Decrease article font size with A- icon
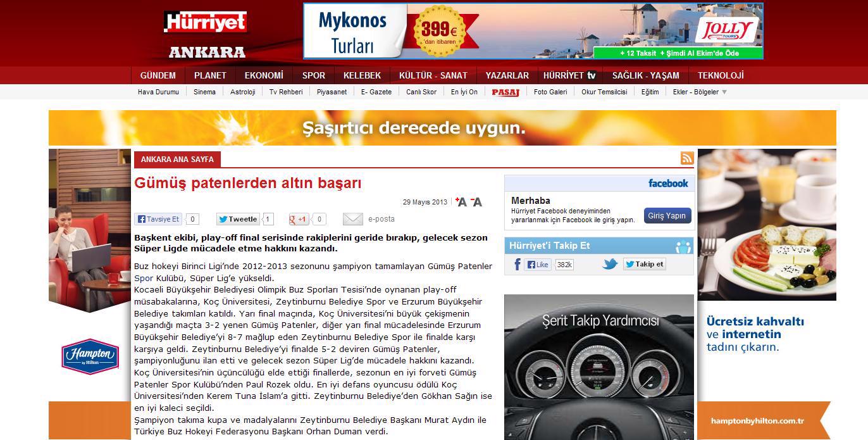This screenshot has width=868, height=440. (x=476, y=202)
